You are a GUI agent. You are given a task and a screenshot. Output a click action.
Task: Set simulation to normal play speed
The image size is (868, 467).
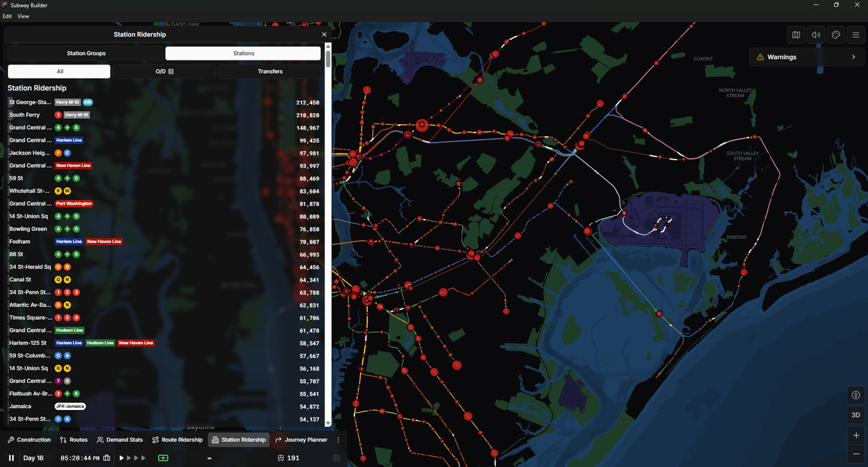(x=121, y=458)
